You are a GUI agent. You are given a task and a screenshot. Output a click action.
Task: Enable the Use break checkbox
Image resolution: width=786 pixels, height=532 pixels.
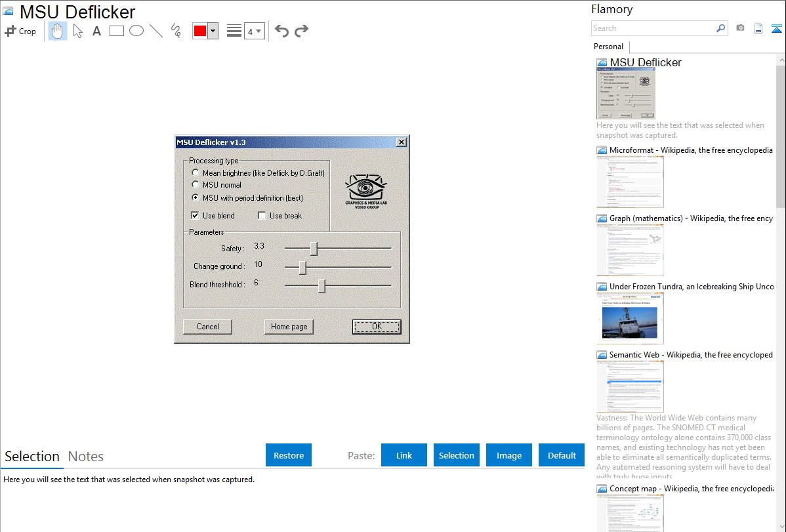point(262,216)
